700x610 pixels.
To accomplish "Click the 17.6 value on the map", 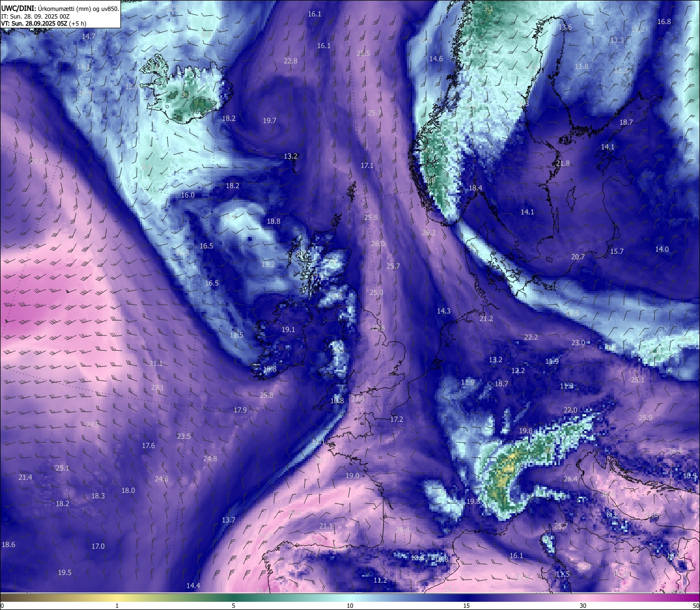I will tap(148, 445).
